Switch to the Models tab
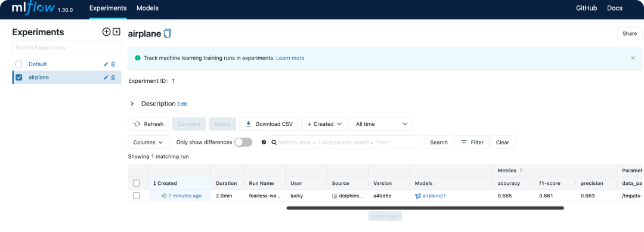Viewport: 644px width, 232px height. [147, 8]
